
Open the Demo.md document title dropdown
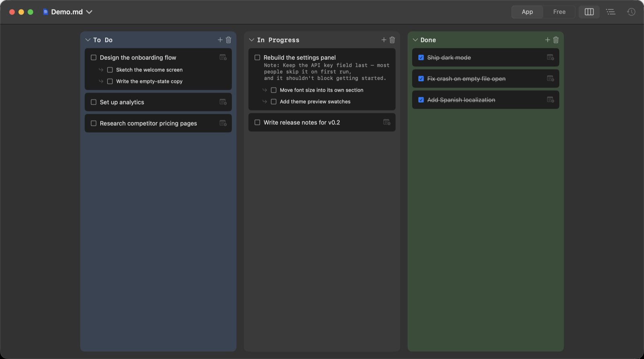tap(89, 12)
